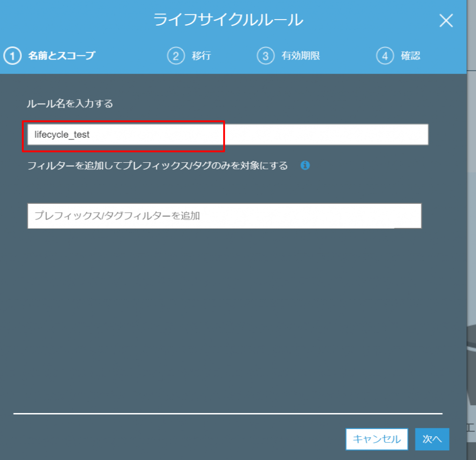Close the lifecycle rule dialog with X
The image size is (476, 460).
point(446,20)
